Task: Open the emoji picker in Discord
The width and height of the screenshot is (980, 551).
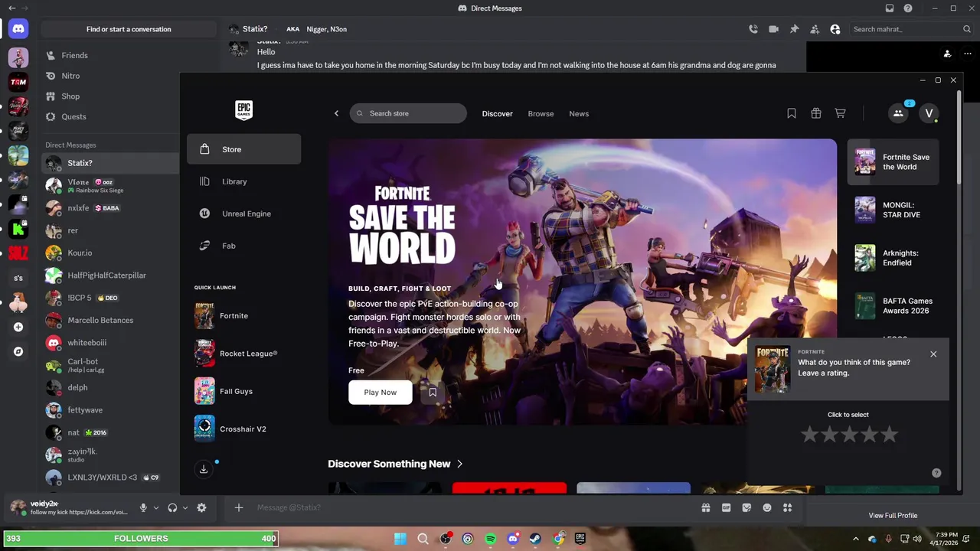Action: pyautogui.click(x=767, y=507)
